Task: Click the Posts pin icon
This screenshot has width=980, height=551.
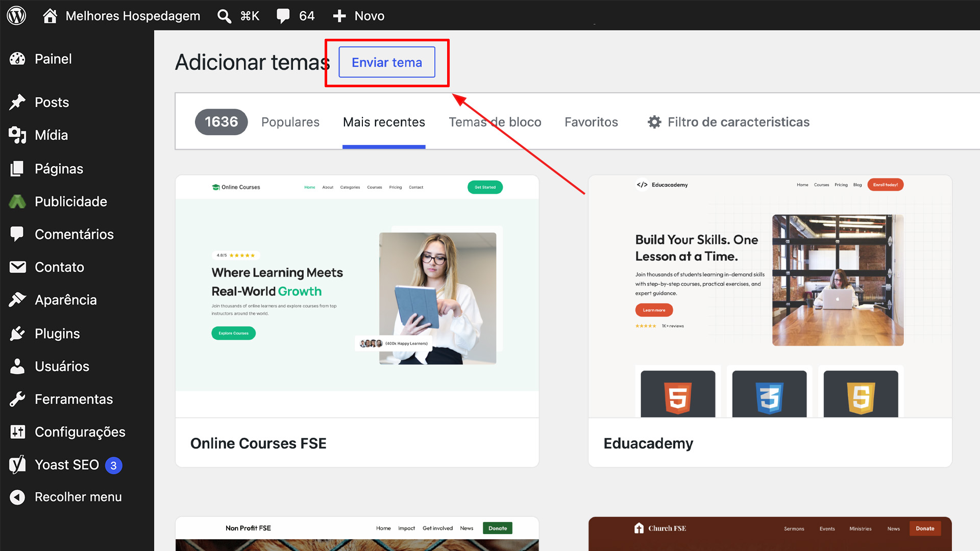Action: pos(17,102)
